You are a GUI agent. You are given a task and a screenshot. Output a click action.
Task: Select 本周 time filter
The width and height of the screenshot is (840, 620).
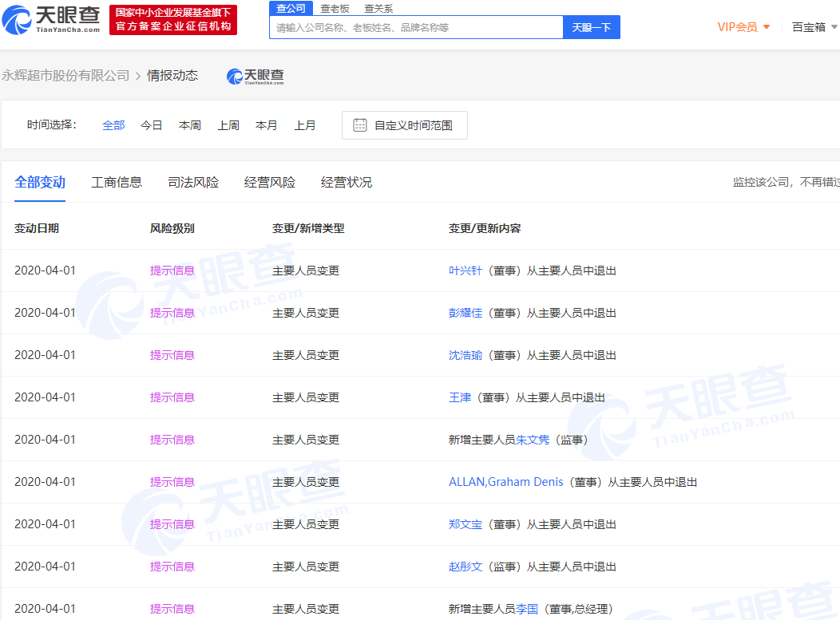[190, 125]
